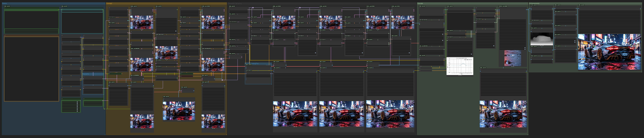Open left-column second car preview in Concept group
Viewport: 644px width, 138px height.
tap(142, 65)
